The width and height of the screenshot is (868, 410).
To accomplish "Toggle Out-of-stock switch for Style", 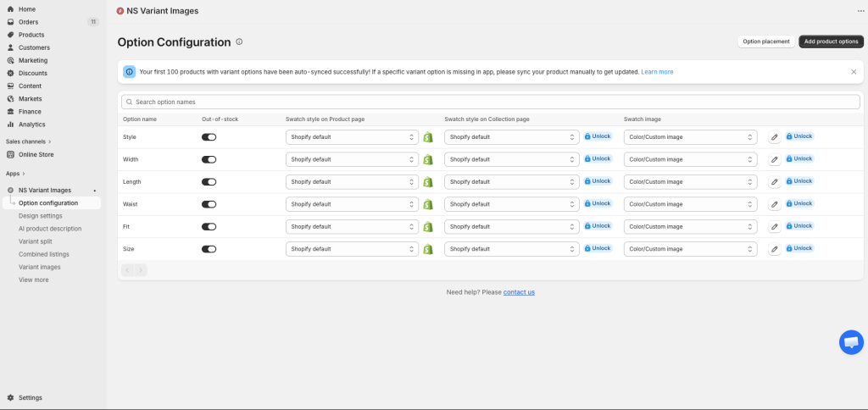I will pyautogui.click(x=209, y=137).
